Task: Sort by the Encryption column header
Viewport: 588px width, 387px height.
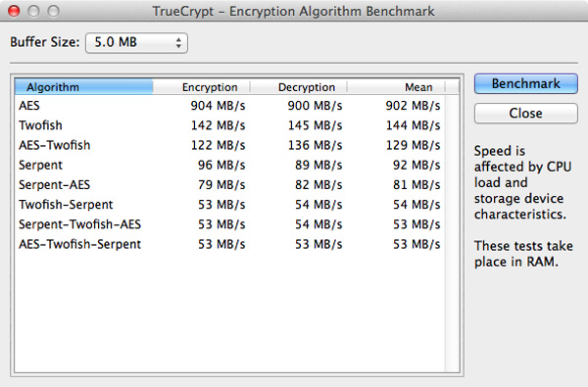Action: coord(201,87)
